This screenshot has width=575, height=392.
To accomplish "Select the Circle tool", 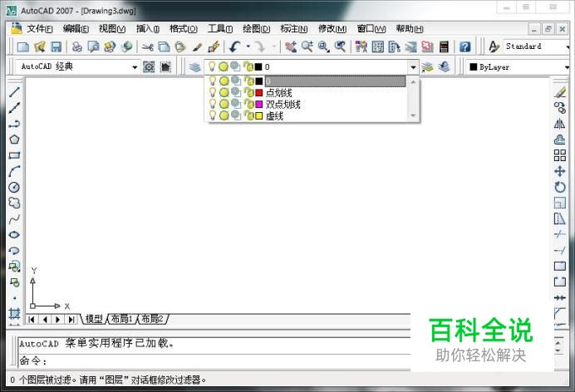I will [x=14, y=187].
